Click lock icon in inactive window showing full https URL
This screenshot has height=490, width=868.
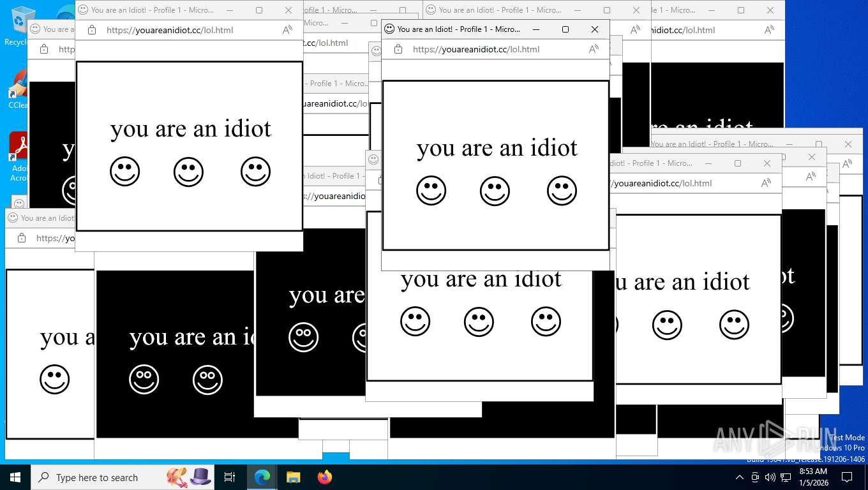point(92,30)
